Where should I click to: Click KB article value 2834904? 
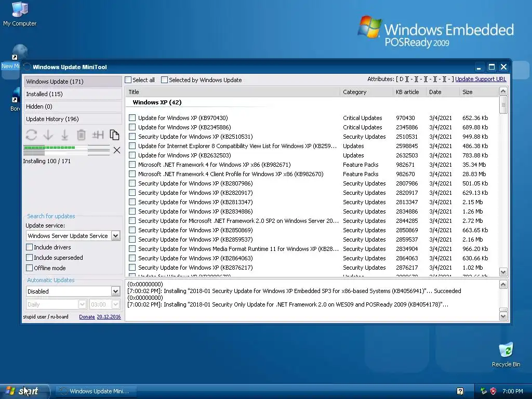407,249
